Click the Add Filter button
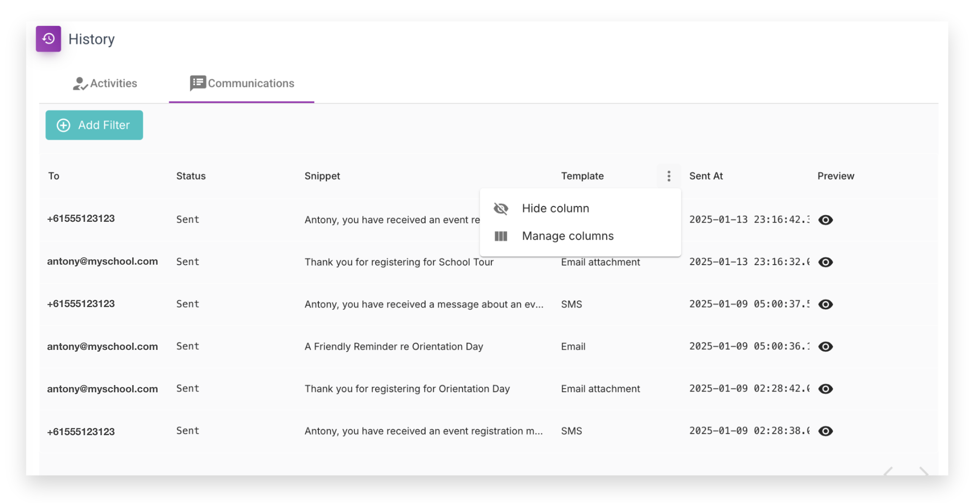This screenshot has width=980, height=503. (x=94, y=125)
